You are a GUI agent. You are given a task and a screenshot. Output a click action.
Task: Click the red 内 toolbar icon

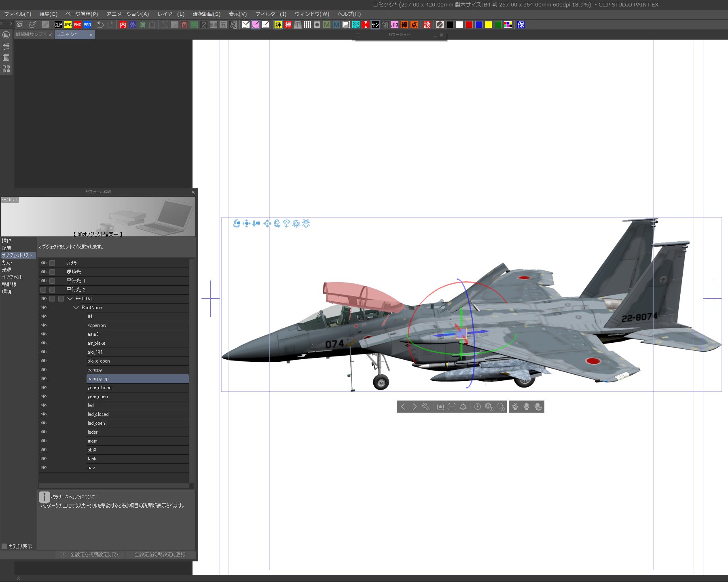123,25
